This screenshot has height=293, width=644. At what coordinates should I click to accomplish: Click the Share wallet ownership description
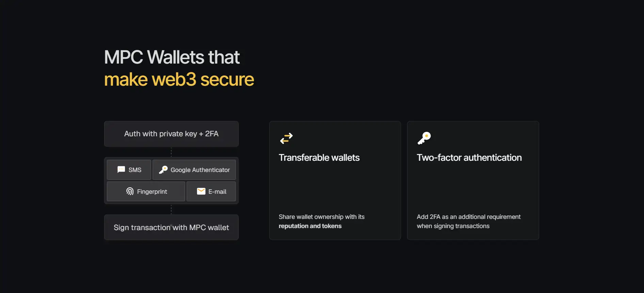coord(321,217)
